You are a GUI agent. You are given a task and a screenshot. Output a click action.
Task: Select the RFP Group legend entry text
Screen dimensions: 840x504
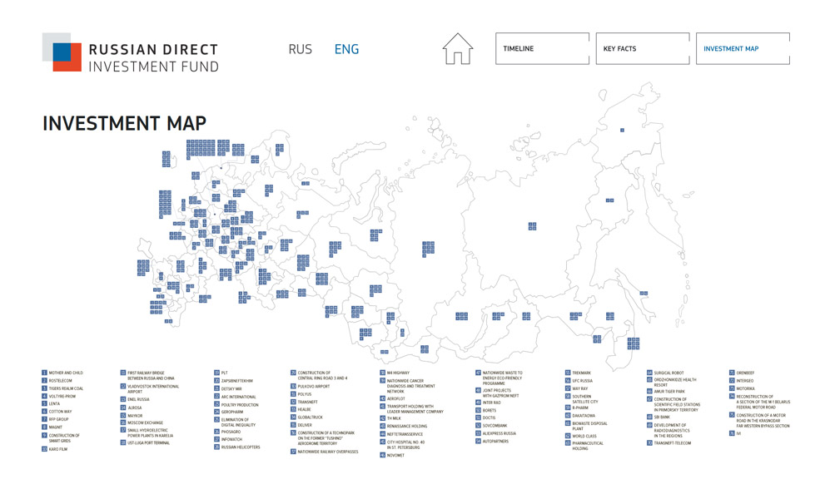coord(58,419)
